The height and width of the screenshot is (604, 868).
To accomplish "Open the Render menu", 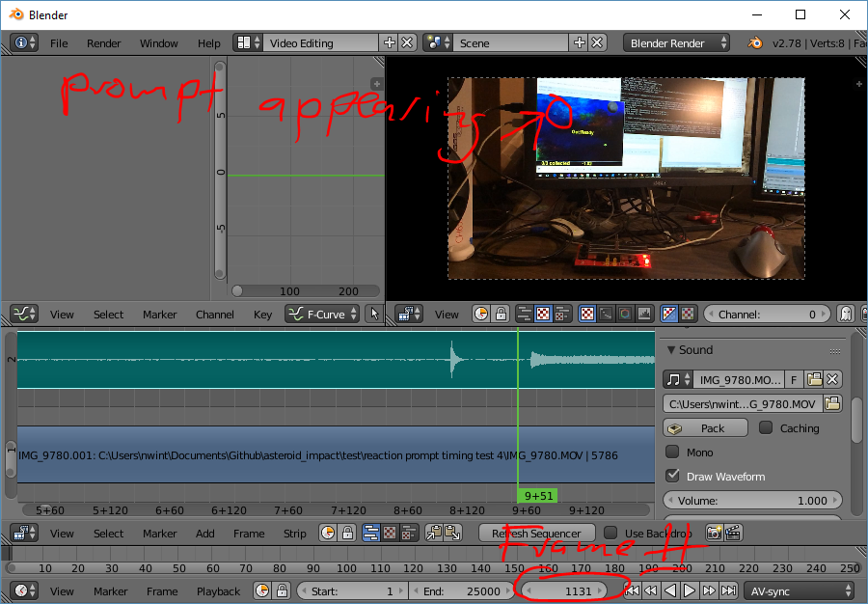I will tap(103, 42).
